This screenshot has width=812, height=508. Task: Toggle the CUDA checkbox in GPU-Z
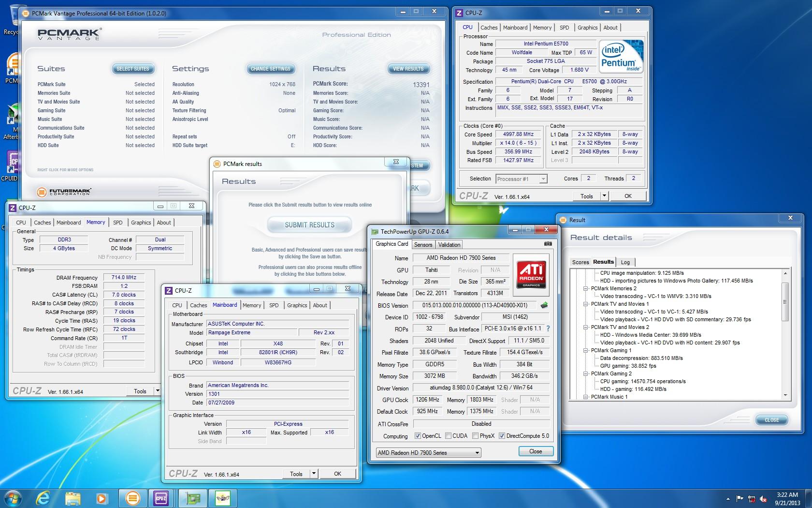(x=448, y=436)
